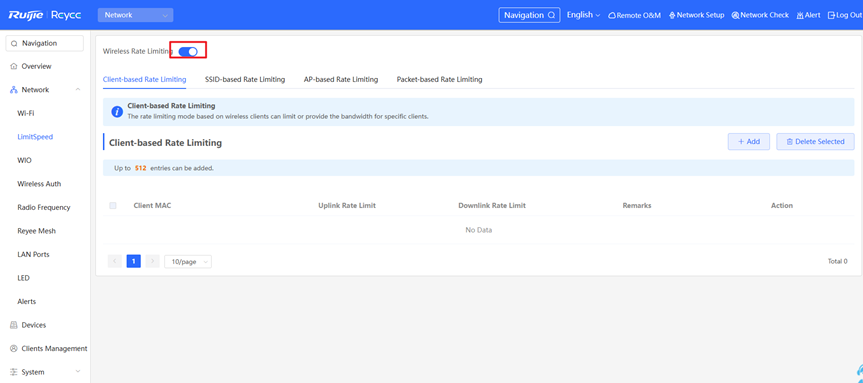This screenshot has height=383, width=863.
Task: Select page 1 in pagination
Action: coord(134,261)
